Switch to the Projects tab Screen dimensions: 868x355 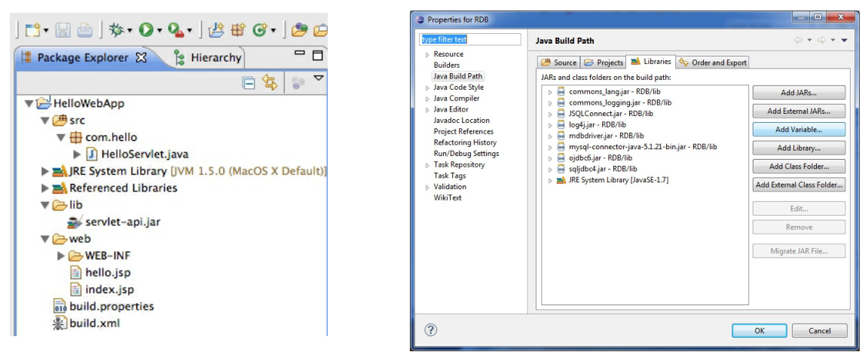point(604,63)
